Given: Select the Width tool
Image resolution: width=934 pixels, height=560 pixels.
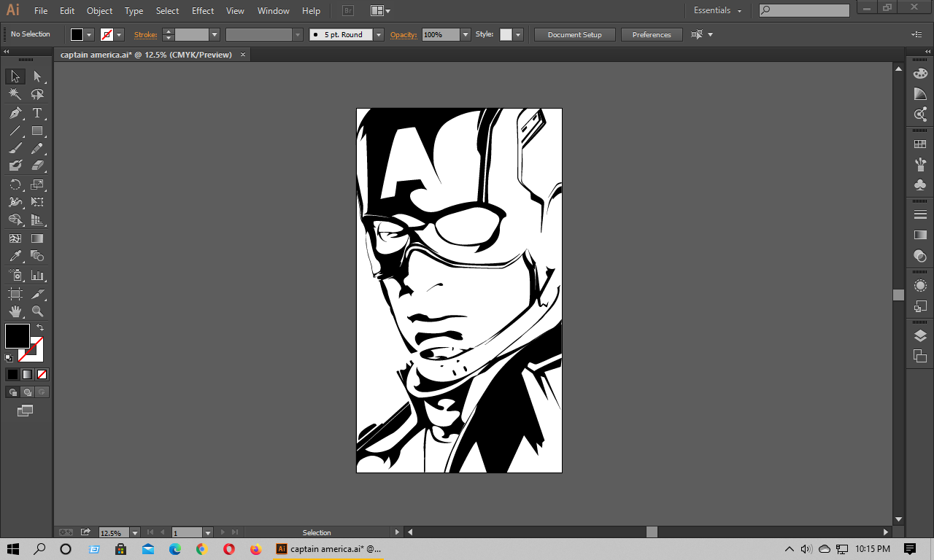Looking at the screenshot, I should [x=15, y=202].
